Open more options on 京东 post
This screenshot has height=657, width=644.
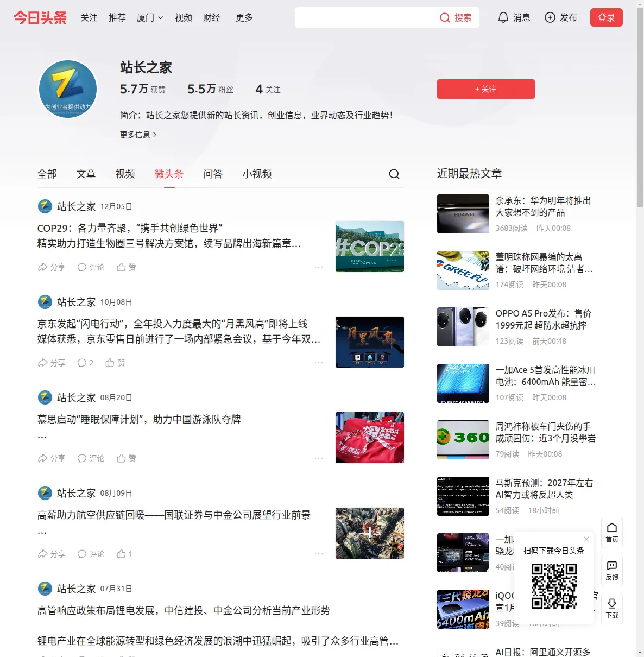click(x=319, y=363)
